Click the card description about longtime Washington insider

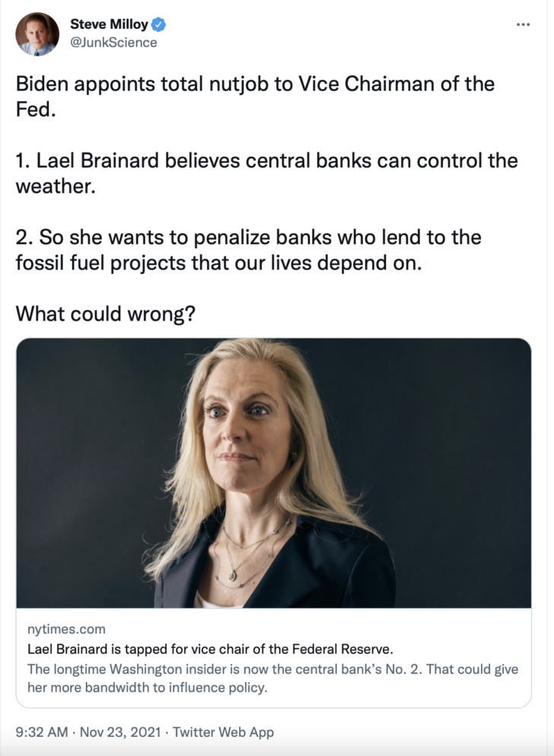[x=272, y=678]
